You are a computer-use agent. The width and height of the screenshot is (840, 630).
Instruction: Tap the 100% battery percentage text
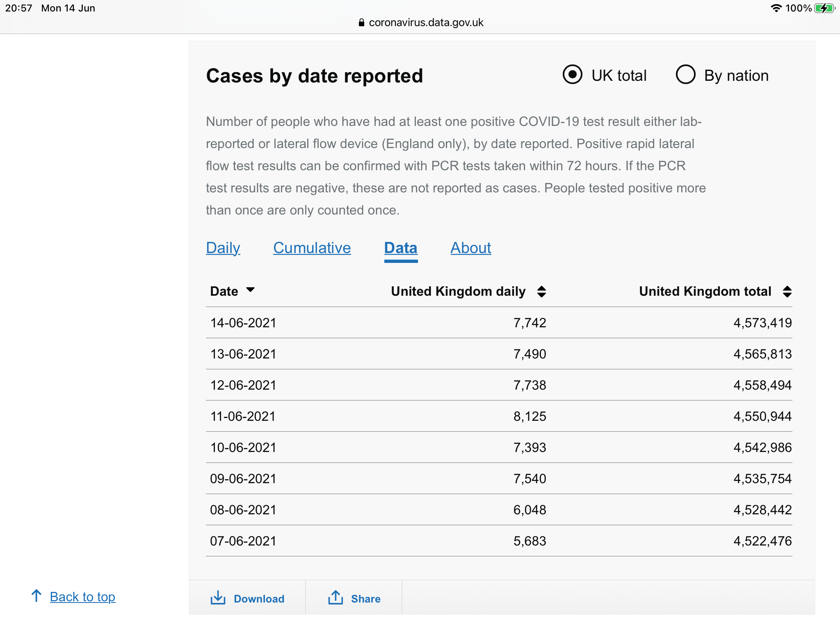(x=798, y=8)
